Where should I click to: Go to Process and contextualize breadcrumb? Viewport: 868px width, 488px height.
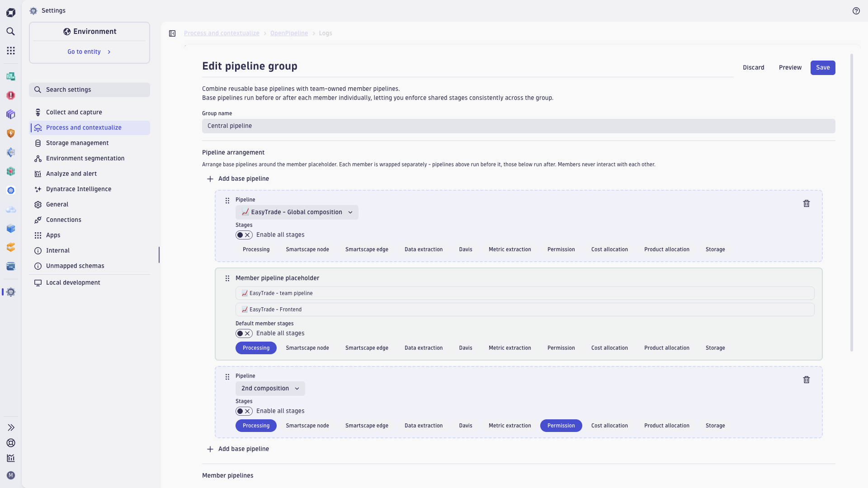222,33
